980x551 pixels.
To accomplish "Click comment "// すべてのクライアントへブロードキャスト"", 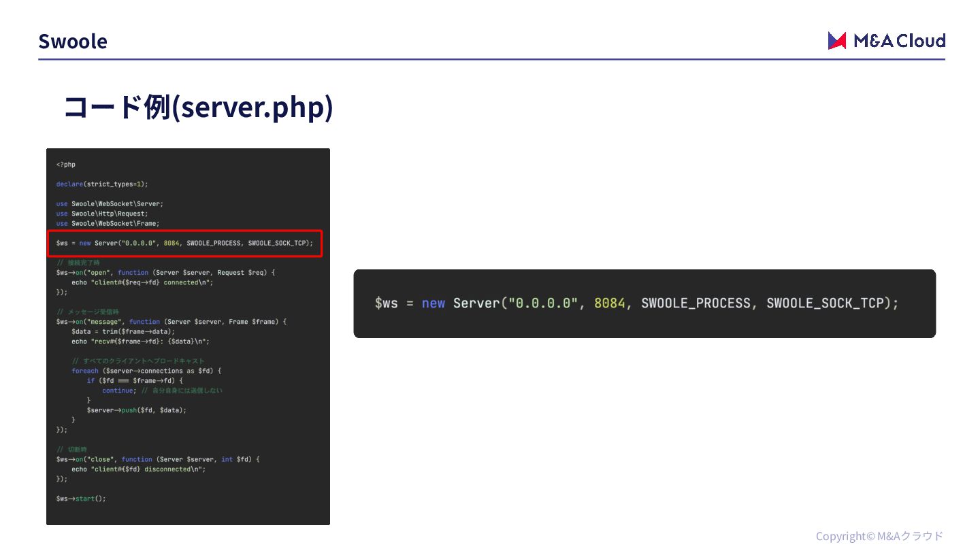I will click(x=138, y=361).
